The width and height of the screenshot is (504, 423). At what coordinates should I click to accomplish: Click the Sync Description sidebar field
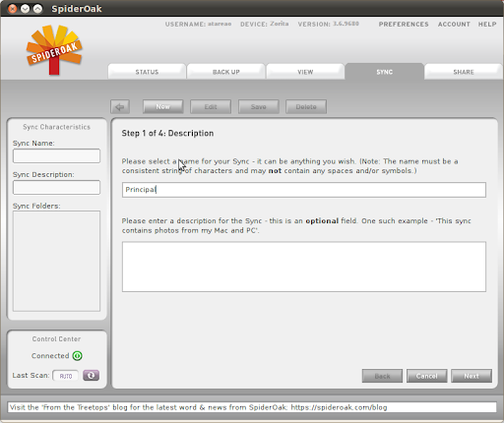[x=56, y=188]
